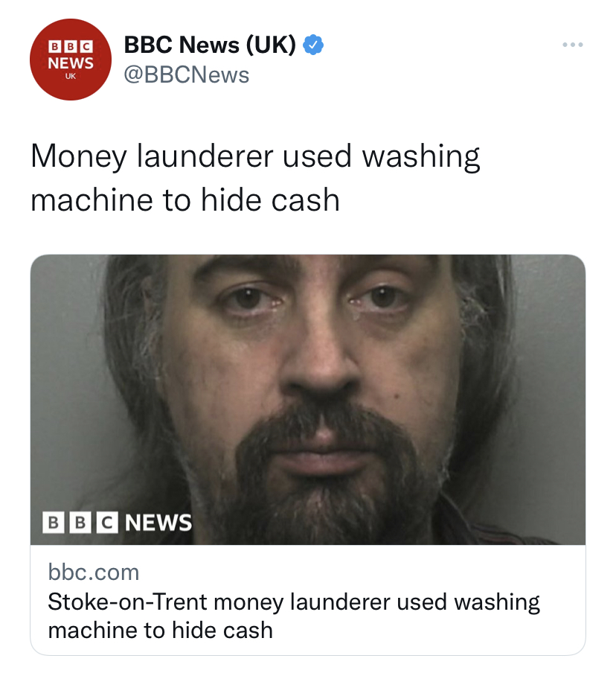The image size is (616, 673).
Task: Click NEWS wordmark beside the watermark blocks
Action: click(x=158, y=523)
